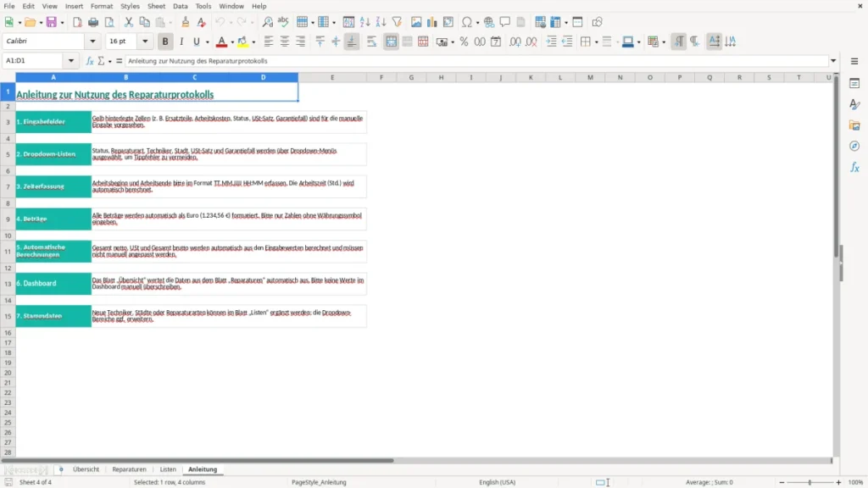Select row 13 header

point(8,283)
